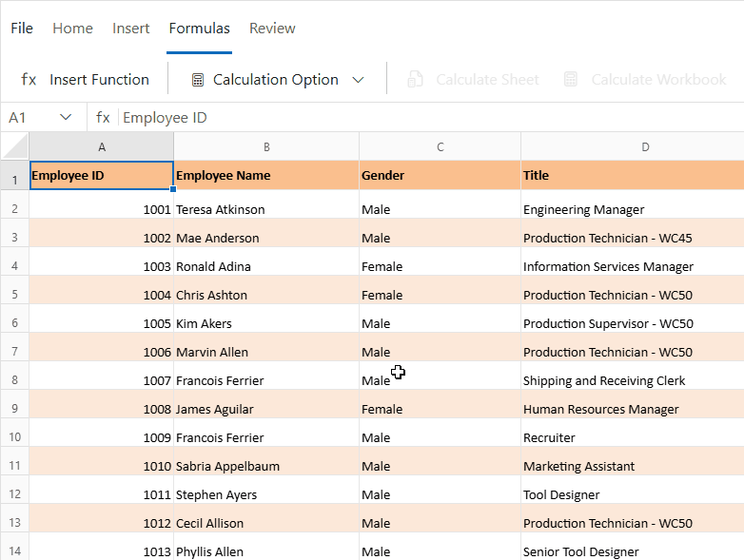Click the fx icon in formula bar
The height and width of the screenshot is (560, 744).
tap(103, 117)
